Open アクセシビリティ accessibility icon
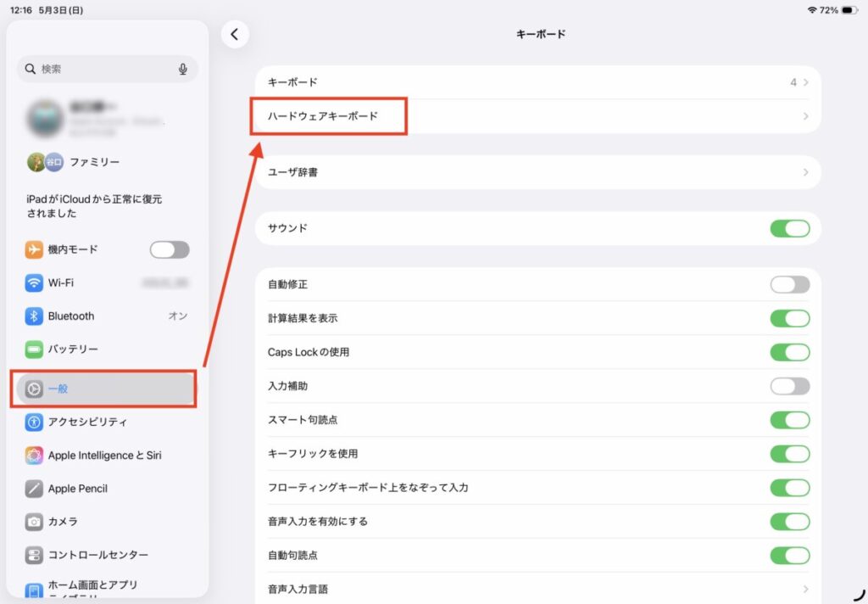This screenshot has width=868, height=604. (x=34, y=422)
